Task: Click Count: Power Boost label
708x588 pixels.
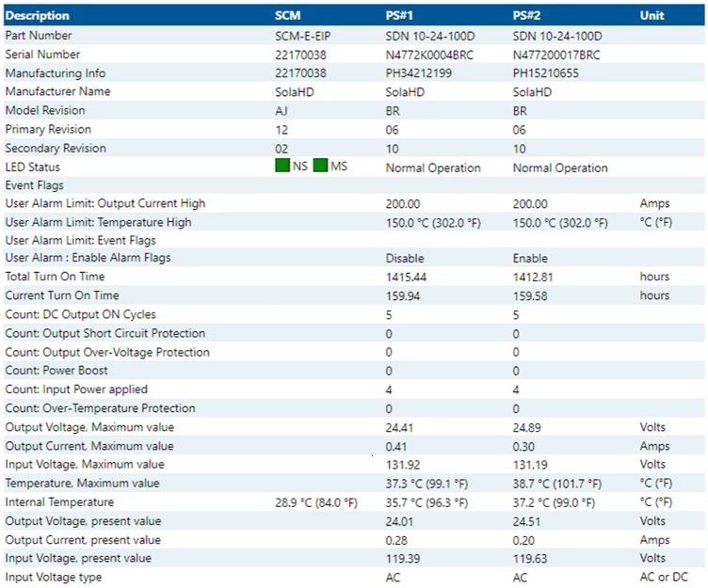Action: (56, 371)
